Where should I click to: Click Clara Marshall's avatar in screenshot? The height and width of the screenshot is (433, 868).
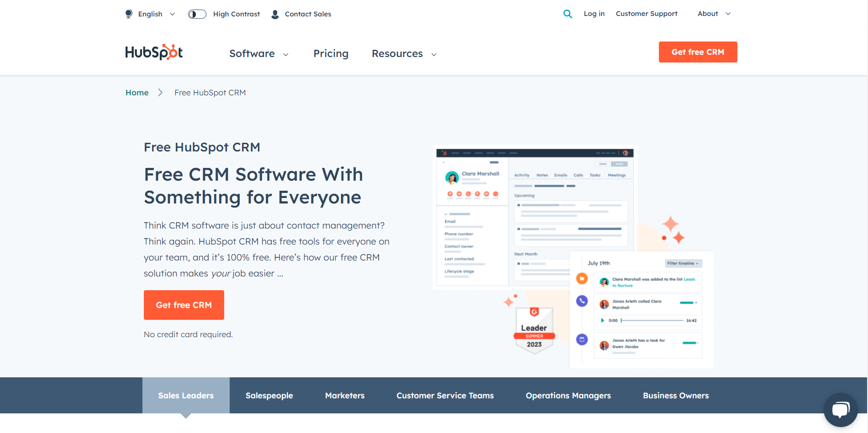pos(452,177)
